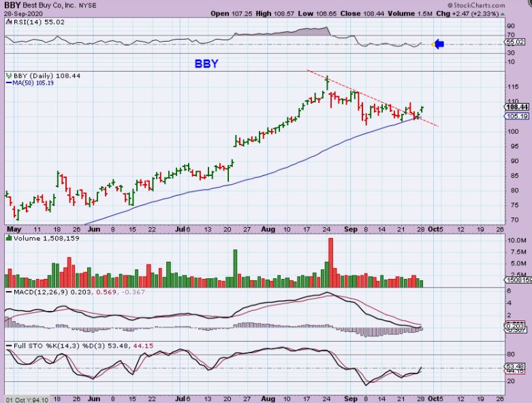Click the 'Chg +2.47 (+2.33%)' value
The width and height of the screenshot is (532, 403).
(467, 14)
